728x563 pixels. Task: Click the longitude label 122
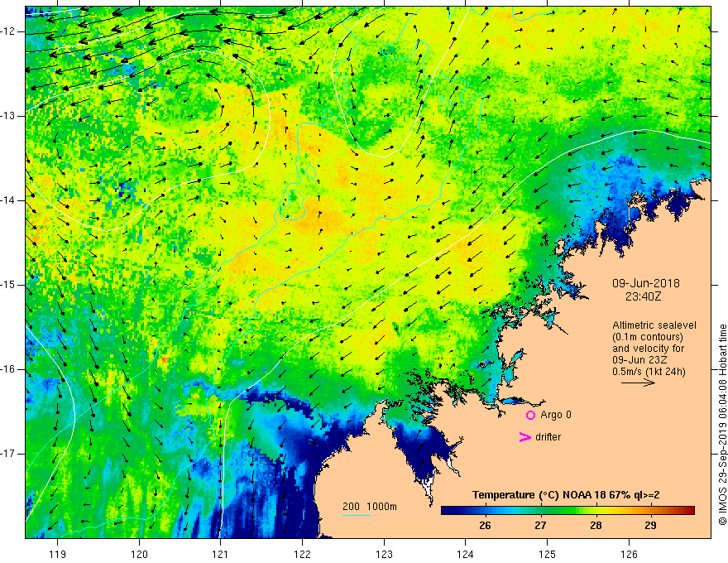pos(302,554)
